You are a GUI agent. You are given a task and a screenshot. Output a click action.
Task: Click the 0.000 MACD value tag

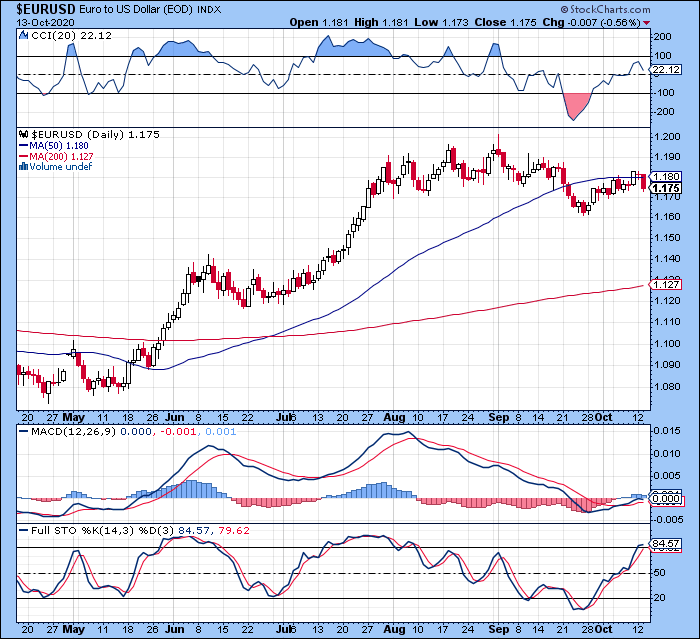pyautogui.click(x=666, y=499)
